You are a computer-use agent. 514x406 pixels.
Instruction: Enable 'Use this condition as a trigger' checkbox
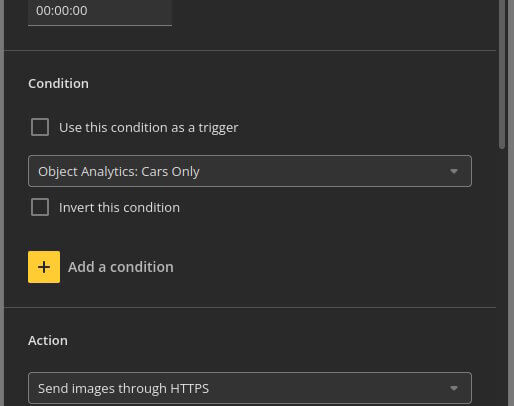40,127
